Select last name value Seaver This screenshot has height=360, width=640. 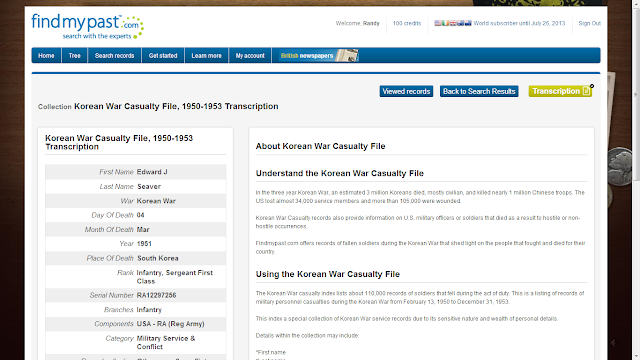(149, 187)
